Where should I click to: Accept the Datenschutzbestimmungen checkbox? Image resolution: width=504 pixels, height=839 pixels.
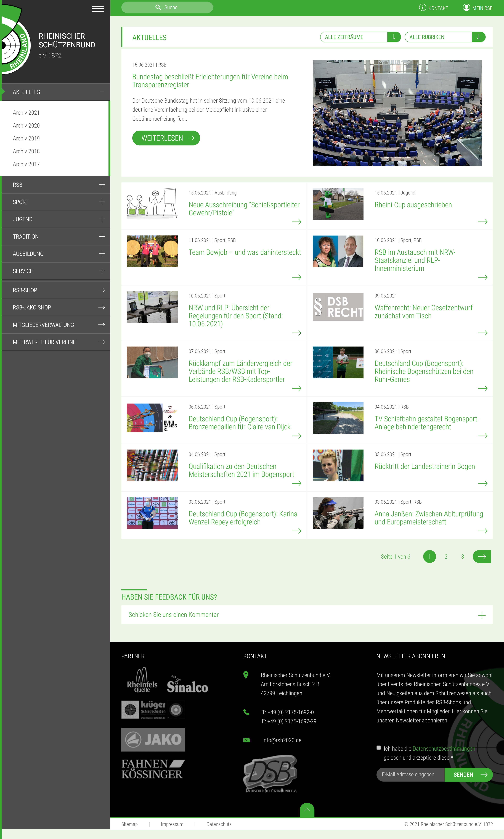[x=379, y=748]
